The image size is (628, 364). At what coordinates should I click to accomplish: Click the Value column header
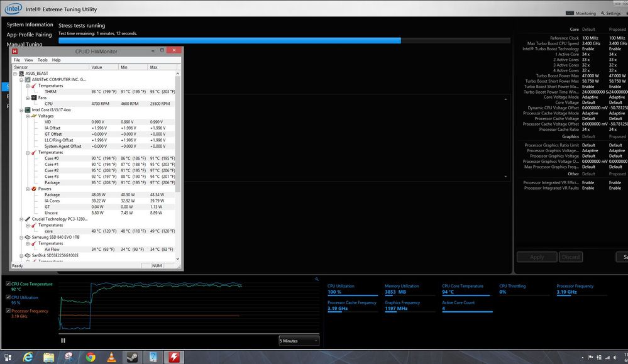coord(104,67)
